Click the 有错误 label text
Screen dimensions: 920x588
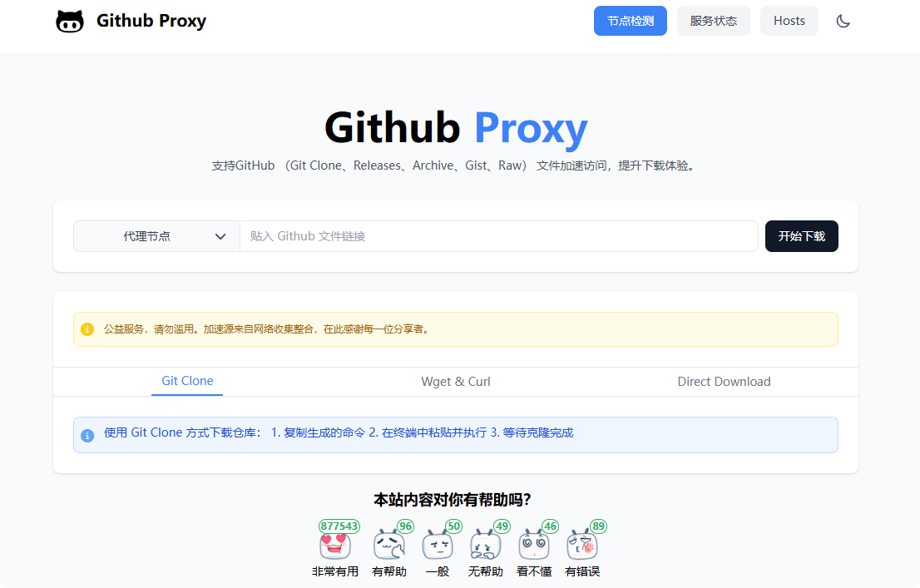pos(582,571)
